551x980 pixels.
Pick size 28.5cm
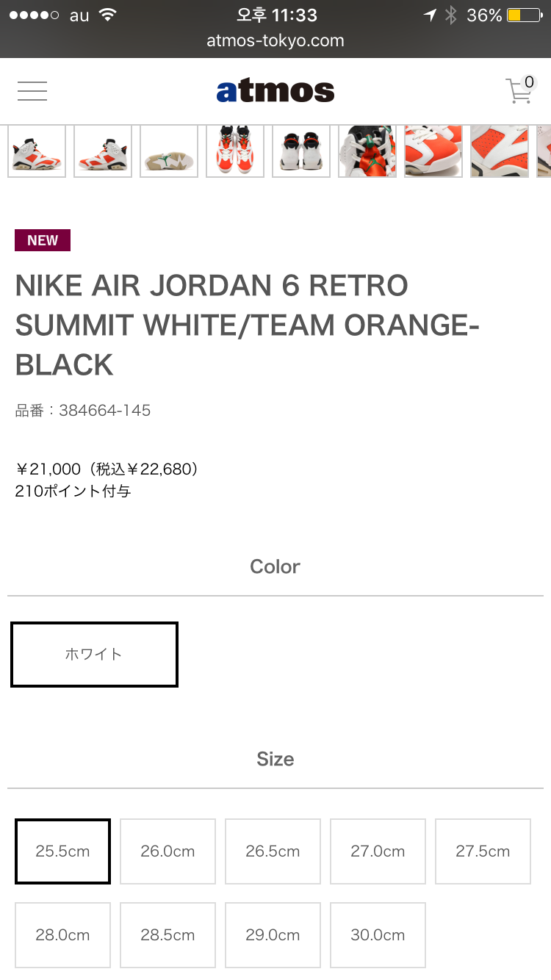point(168,935)
